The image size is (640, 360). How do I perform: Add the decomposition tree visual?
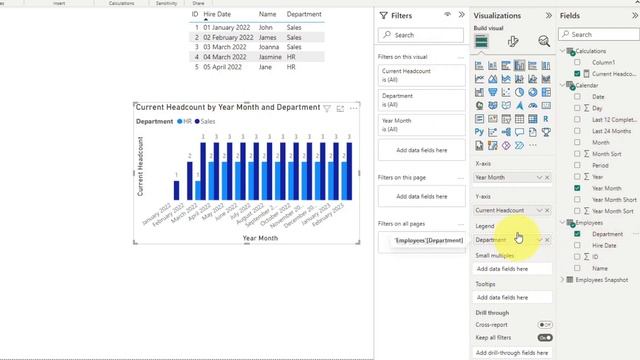(506, 132)
